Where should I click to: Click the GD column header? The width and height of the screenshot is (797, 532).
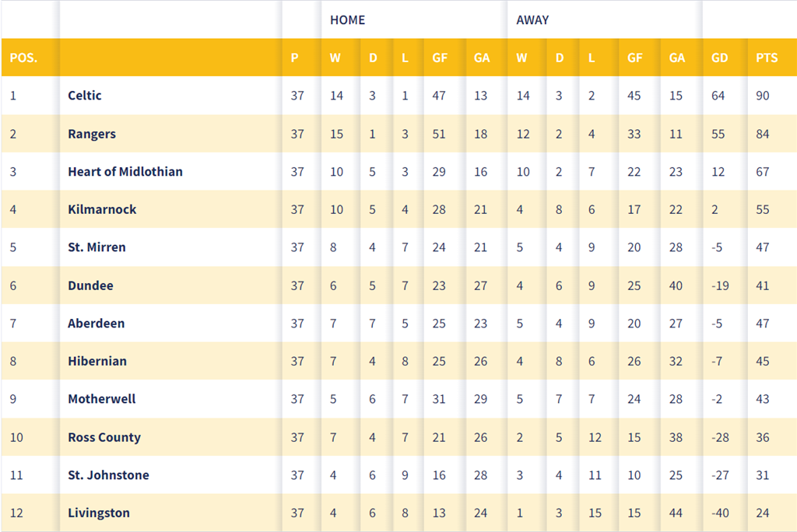click(x=720, y=58)
